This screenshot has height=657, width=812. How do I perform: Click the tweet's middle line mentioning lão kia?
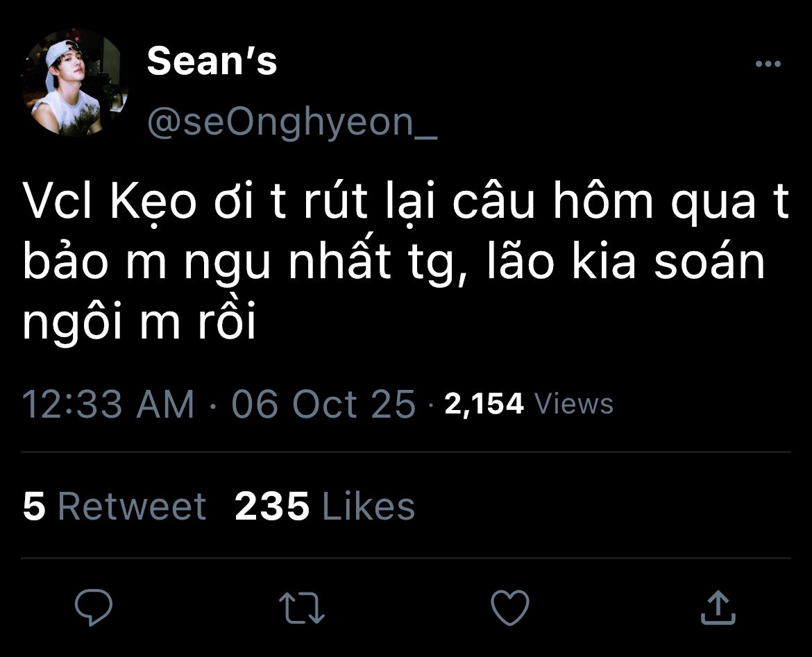[x=394, y=264]
